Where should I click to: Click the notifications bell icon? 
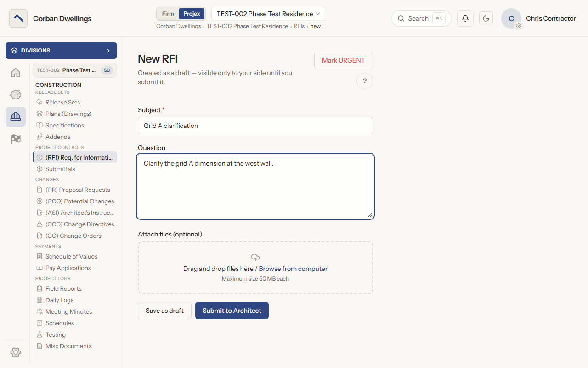tap(465, 18)
